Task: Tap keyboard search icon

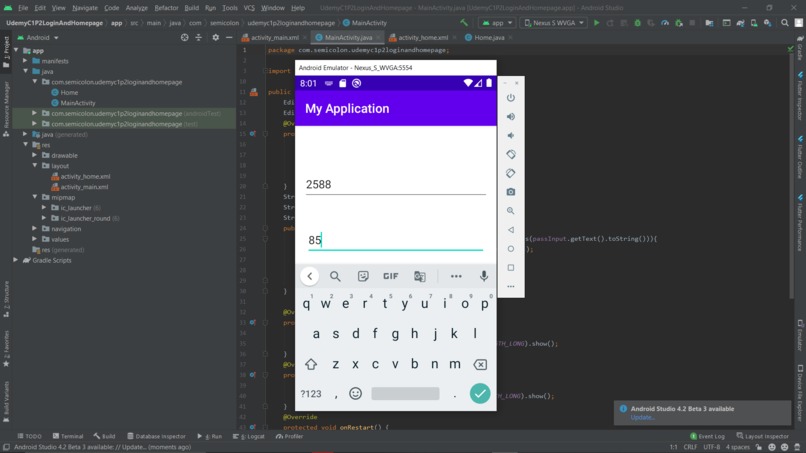Action: click(335, 276)
